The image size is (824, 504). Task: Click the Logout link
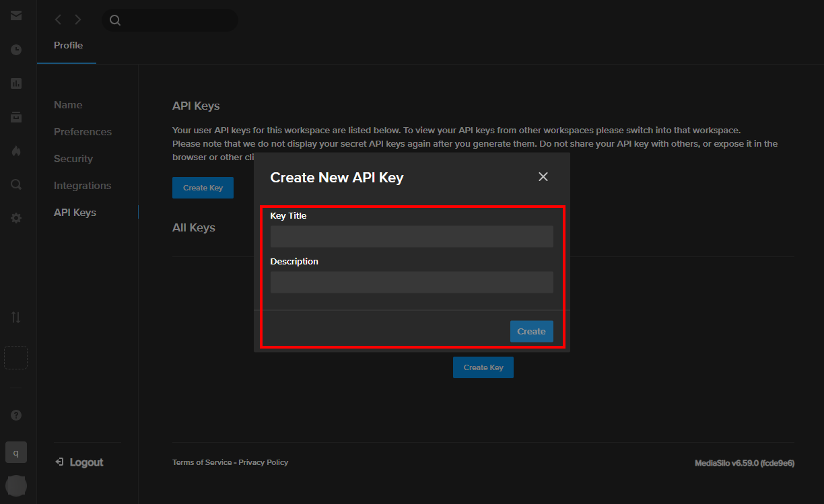(x=79, y=462)
